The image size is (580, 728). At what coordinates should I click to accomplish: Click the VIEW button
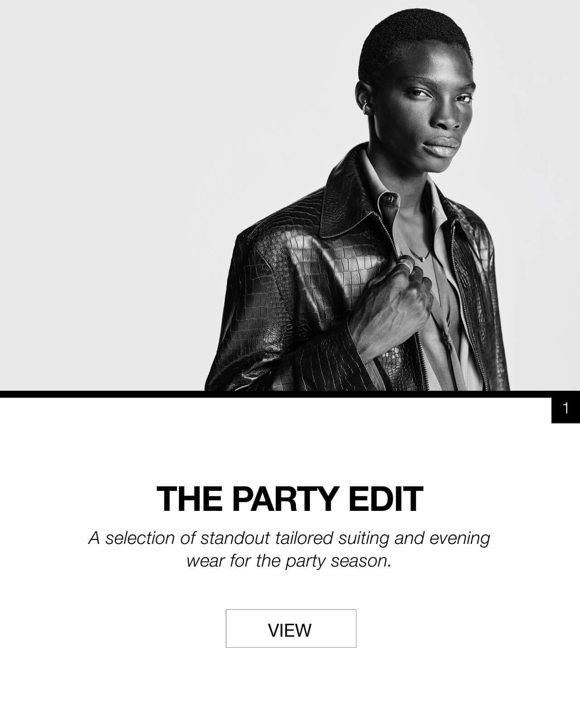click(291, 628)
